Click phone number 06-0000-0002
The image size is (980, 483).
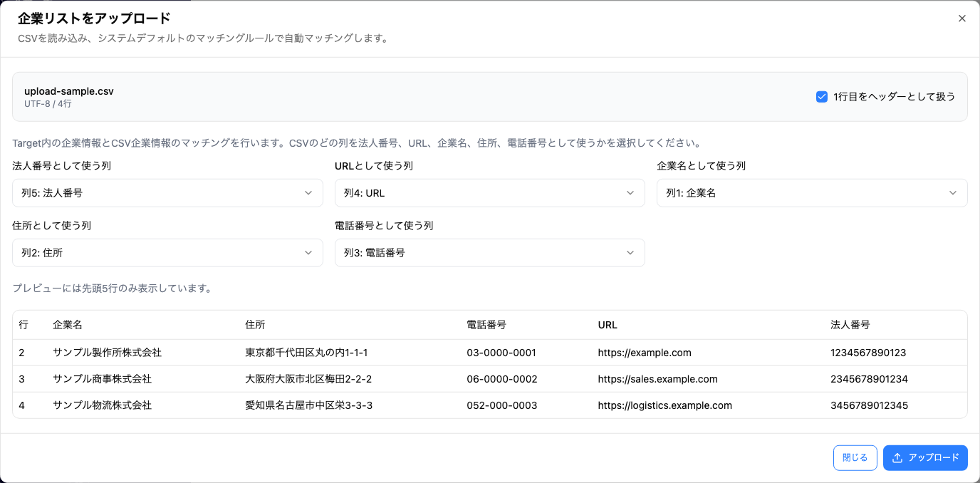pos(502,379)
